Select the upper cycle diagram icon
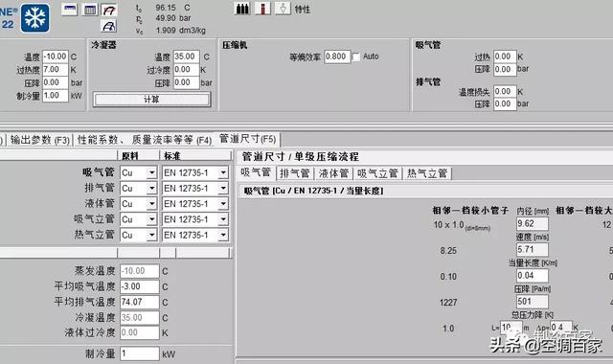This screenshot has height=364, width=613. pos(109,10)
